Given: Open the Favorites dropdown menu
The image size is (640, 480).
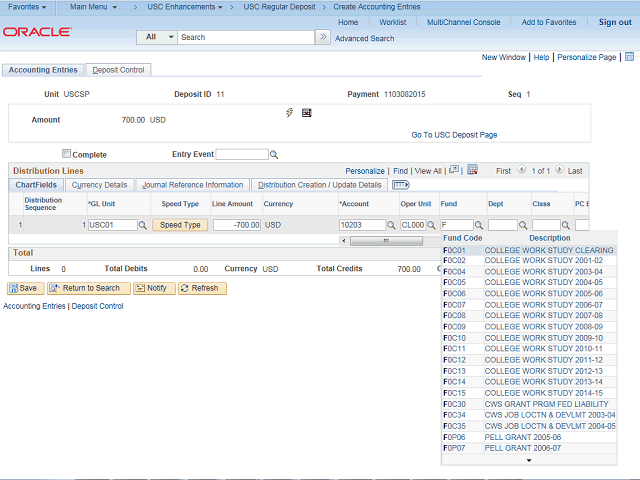Looking at the screenshot, I should (x=29, y=7).
